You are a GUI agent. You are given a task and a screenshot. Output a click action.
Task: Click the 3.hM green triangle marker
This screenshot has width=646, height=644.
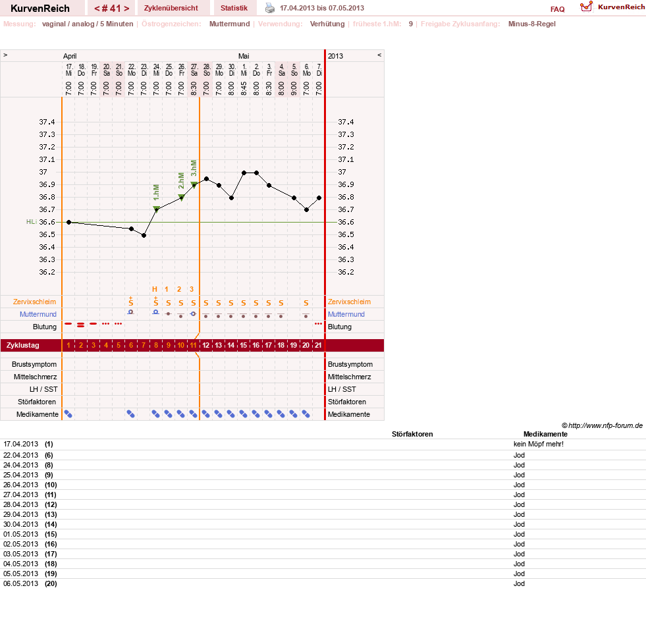(194, 184)
